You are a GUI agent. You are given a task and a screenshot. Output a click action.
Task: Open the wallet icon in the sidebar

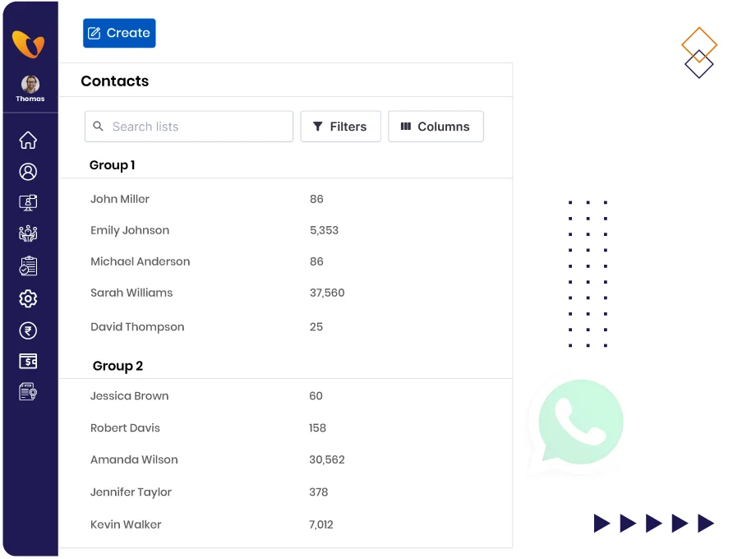pyautogui.click(x=28, y=361)
